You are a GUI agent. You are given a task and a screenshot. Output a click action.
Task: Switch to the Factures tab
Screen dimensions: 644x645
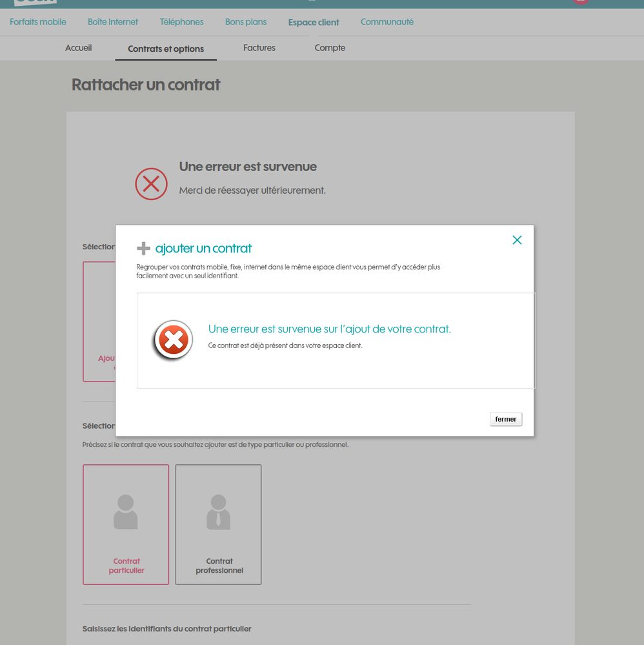pyautogui.click(x=259, y=48)
